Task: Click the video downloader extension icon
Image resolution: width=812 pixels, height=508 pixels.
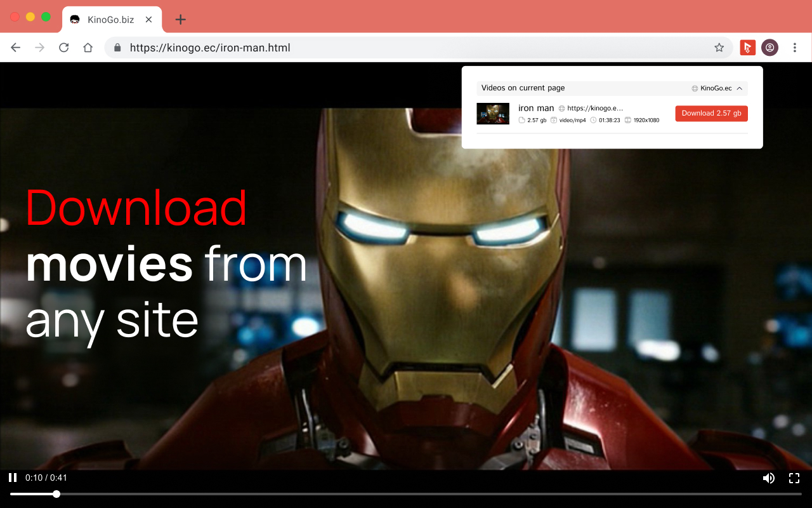Action: tap(747, 48)
